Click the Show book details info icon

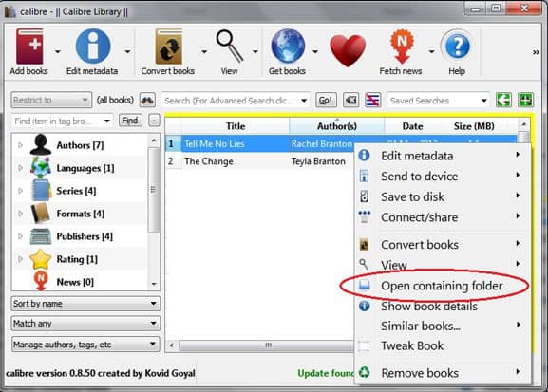364,306
